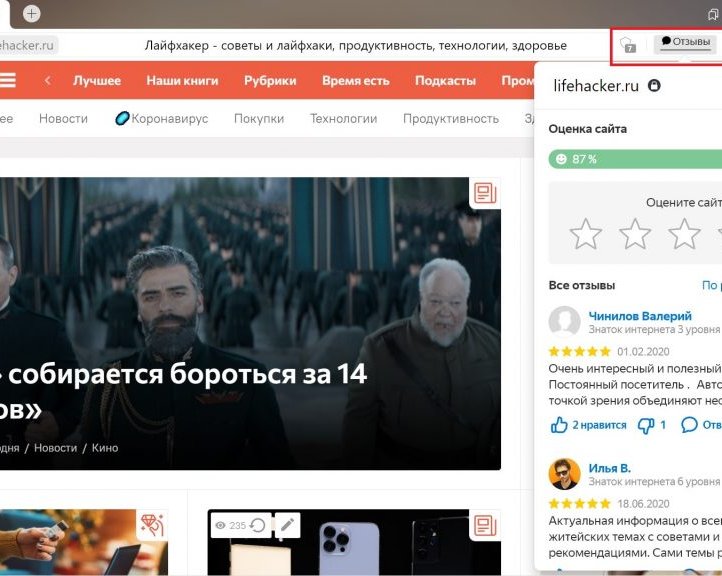Viewport: 722px width, 576px height.
Task: Rate the site with the third star
Action: 684,234
